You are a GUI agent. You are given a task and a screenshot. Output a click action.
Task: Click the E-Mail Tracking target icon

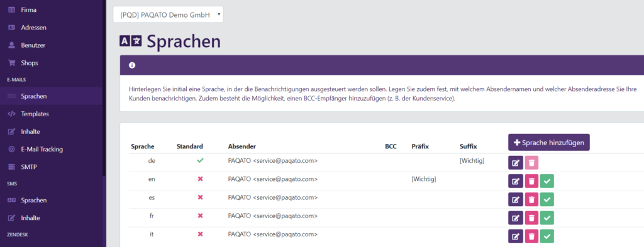pyautogui.click(x=11, y=150)
